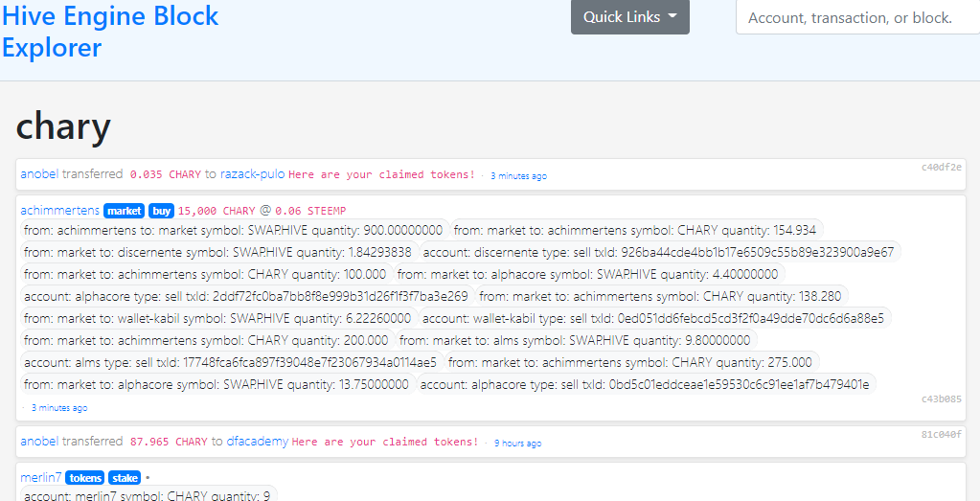This screenshot has width=980, height=501.
Task: Select 'Here are your claimed tokens!' in razack-pulo transfer
Action: (382, 174)
